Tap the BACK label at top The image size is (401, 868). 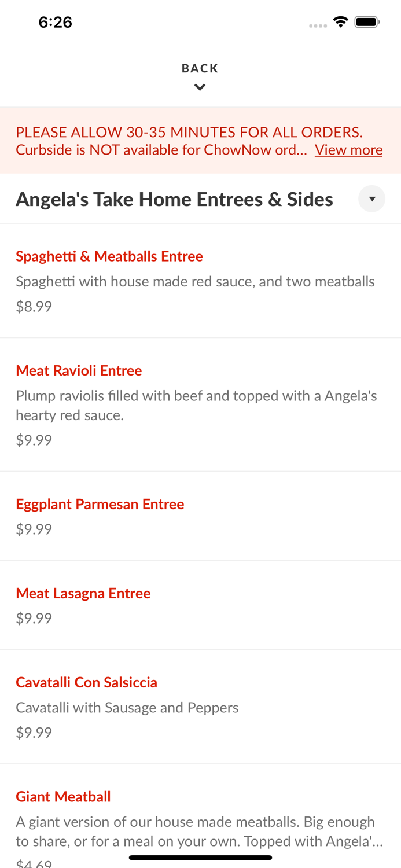coord(200,68)
